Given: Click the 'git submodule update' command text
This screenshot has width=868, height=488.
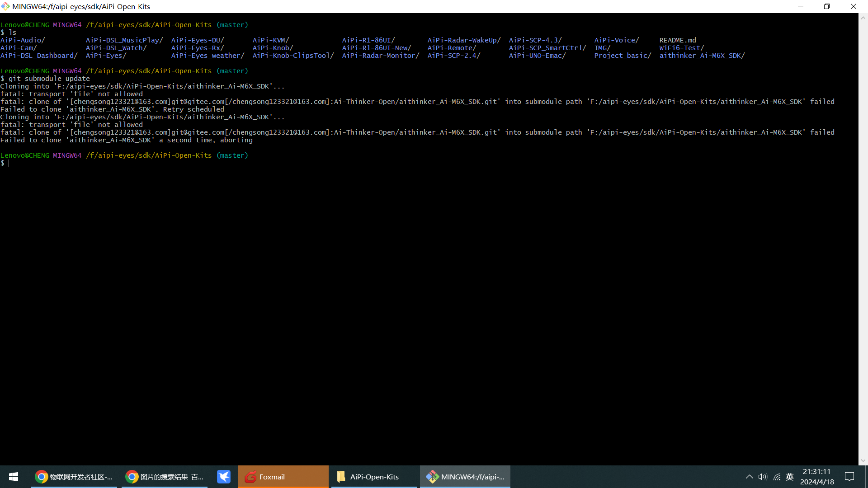Looking at the screenshot, I should tap(49, 79).
